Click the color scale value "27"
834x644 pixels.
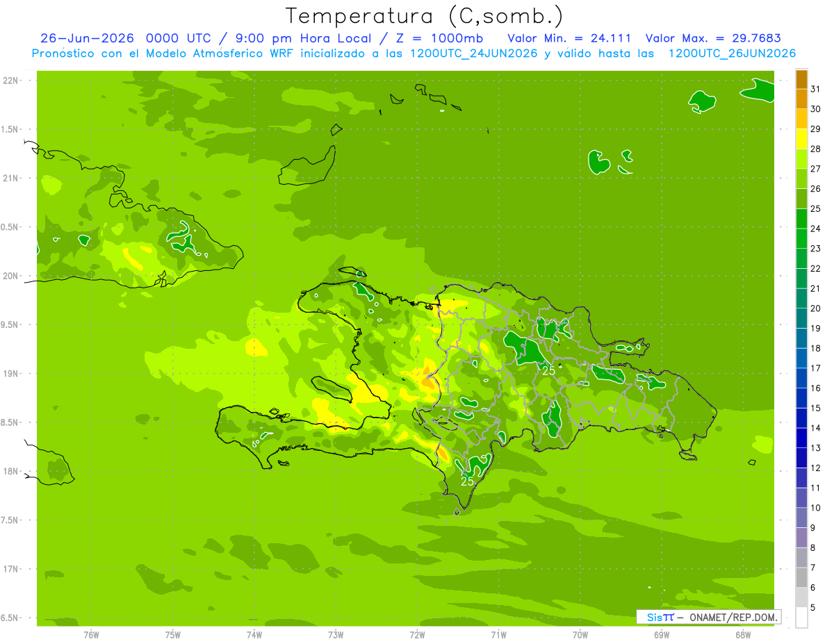tap(815, 169)
